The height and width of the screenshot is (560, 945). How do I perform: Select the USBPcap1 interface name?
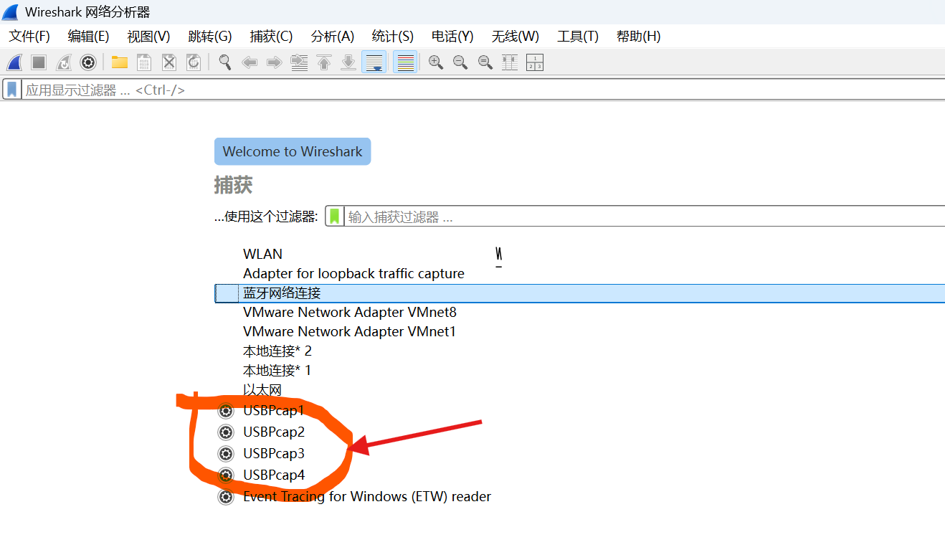tap(274, 411)
